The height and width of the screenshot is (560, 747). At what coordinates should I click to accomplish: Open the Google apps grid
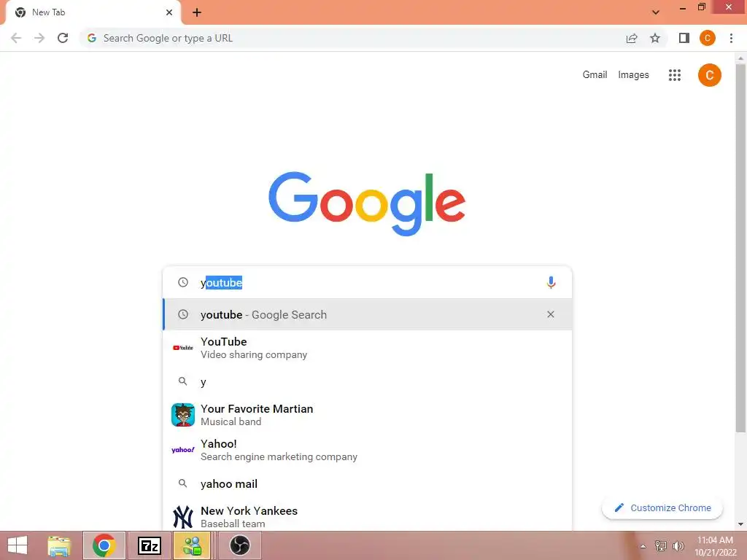click(675, 75)
